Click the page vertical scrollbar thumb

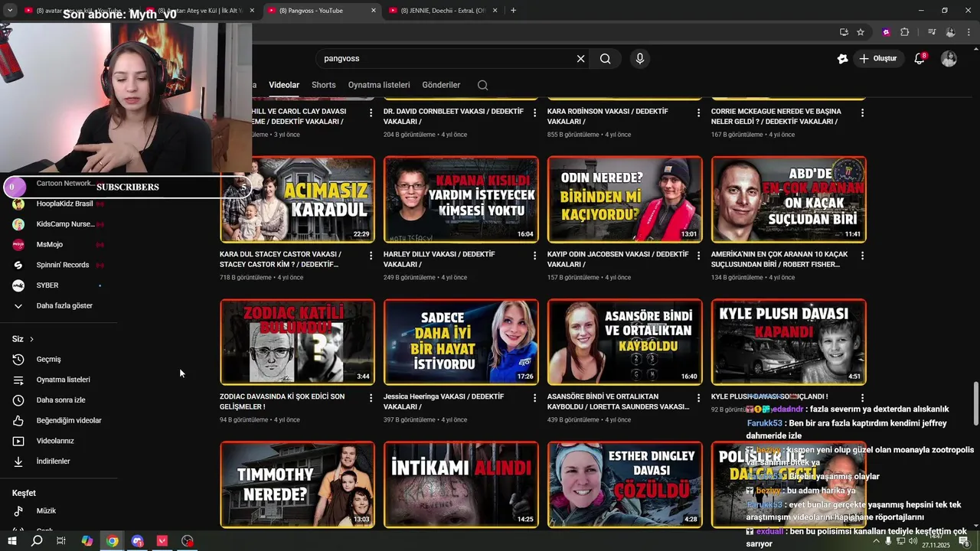tap(975, 403)
